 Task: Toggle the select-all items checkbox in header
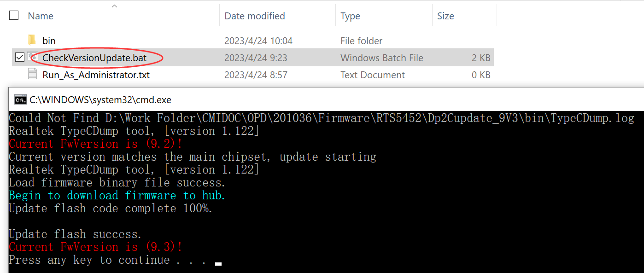click(x=14, y=16)
